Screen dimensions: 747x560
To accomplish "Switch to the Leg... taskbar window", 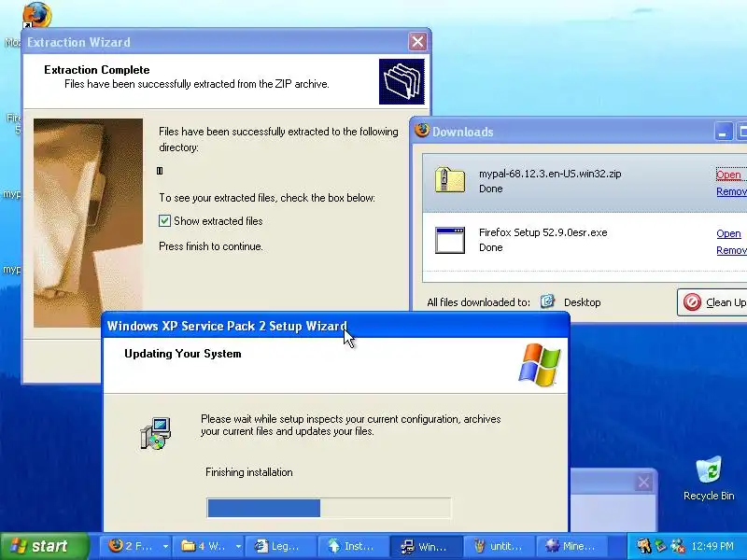I will 281,546.
